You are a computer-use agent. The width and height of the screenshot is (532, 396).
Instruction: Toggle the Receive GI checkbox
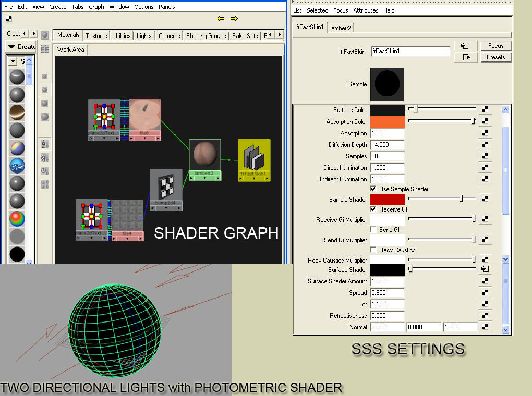coord(373,209)
